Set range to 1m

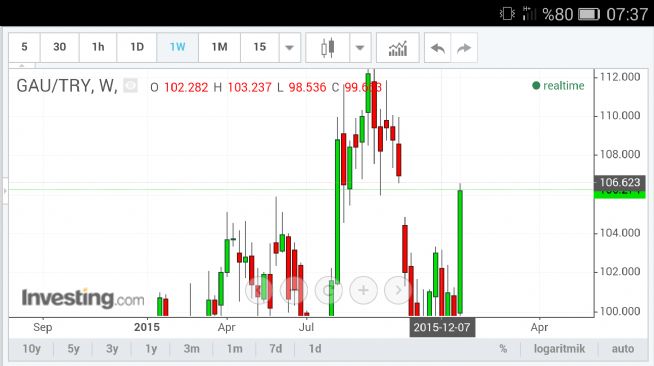coord(234,349)
